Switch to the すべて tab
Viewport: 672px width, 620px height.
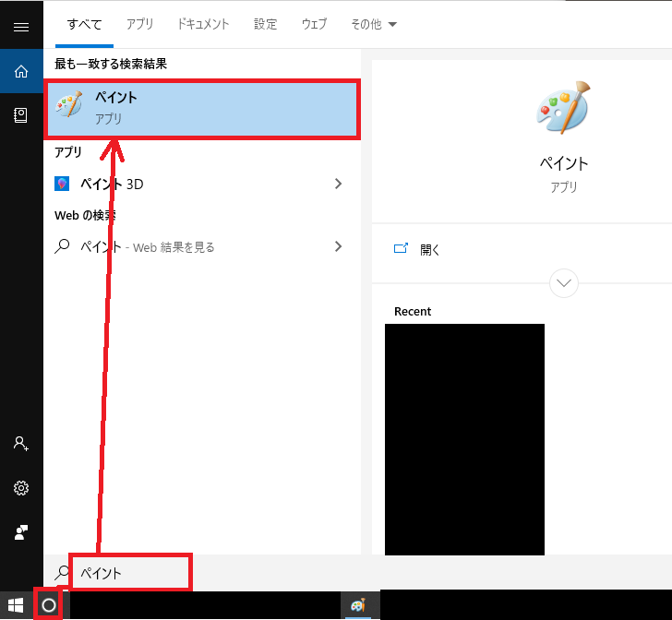84,24
